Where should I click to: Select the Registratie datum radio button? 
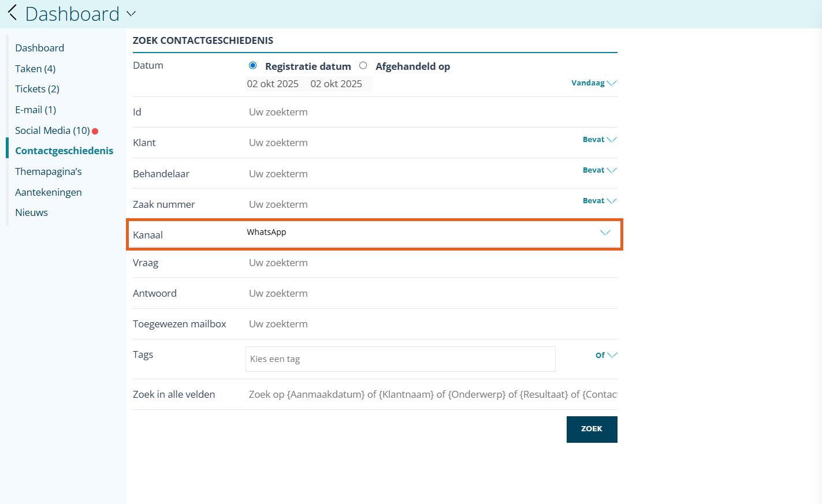(x=252, y=66)
